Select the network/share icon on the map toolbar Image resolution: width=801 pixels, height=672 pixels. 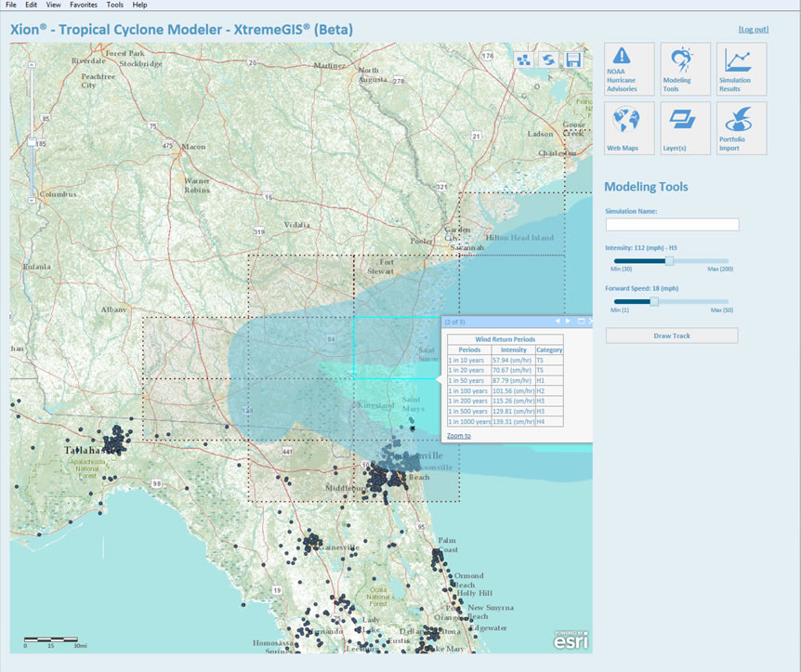(522, 59)
